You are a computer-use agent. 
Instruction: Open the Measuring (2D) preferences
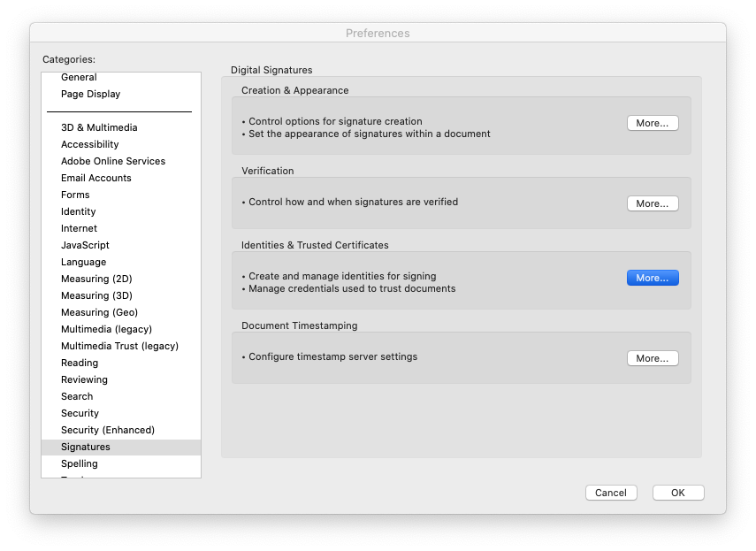[96, 279]
